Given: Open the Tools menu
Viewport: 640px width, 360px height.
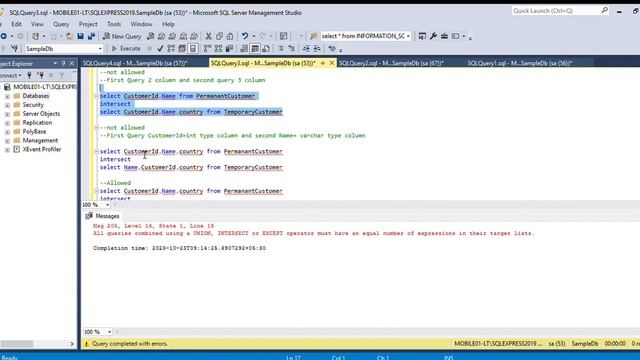Looking at the screenshot, I should 114,24.
